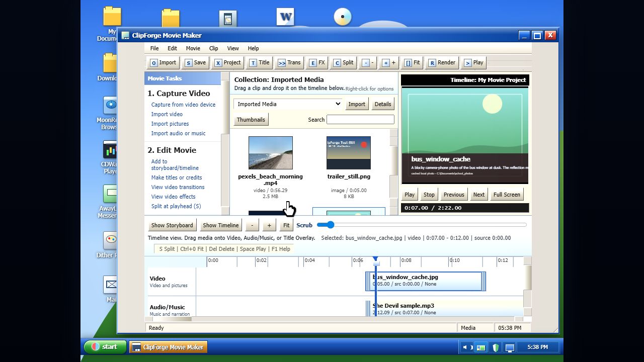Click the volume speaker tray icon

tap(466, 347)
